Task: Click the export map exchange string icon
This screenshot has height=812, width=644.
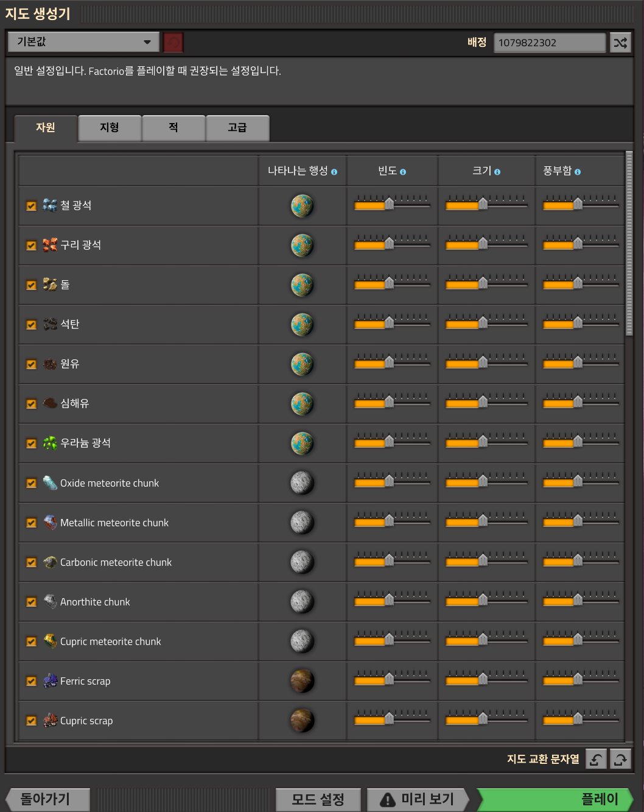Action: click(620, 759)
